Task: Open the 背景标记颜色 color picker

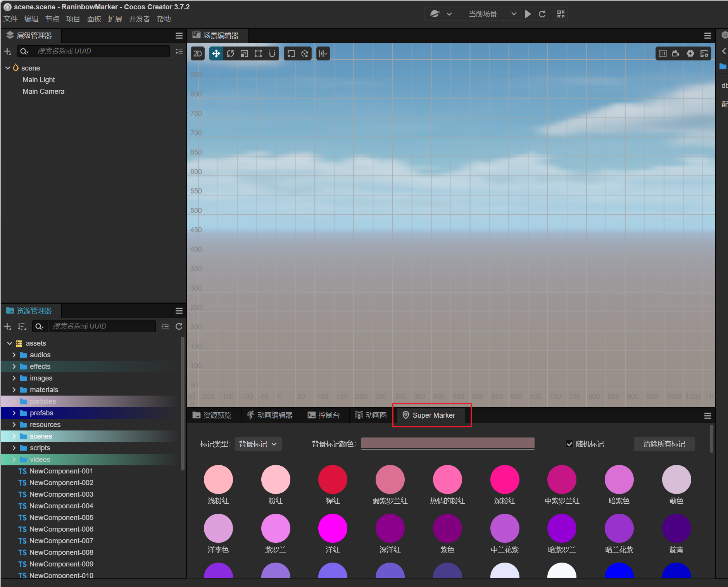Action: click(x=448, y=444)
